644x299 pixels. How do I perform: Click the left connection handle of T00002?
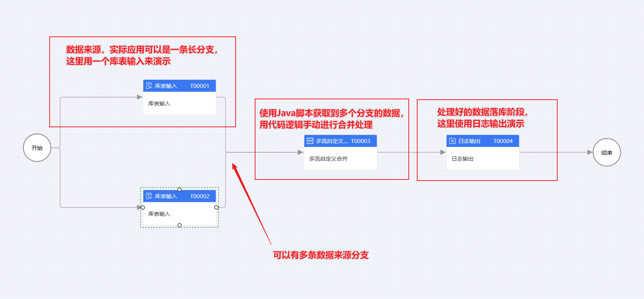(x=143, y=207)
